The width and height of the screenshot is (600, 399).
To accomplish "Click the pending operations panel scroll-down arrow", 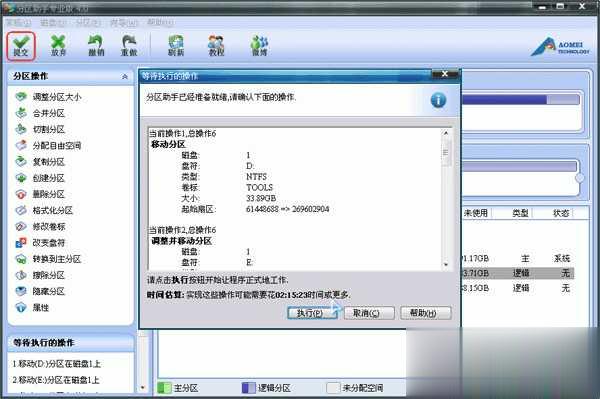I will tap(142, 388).
